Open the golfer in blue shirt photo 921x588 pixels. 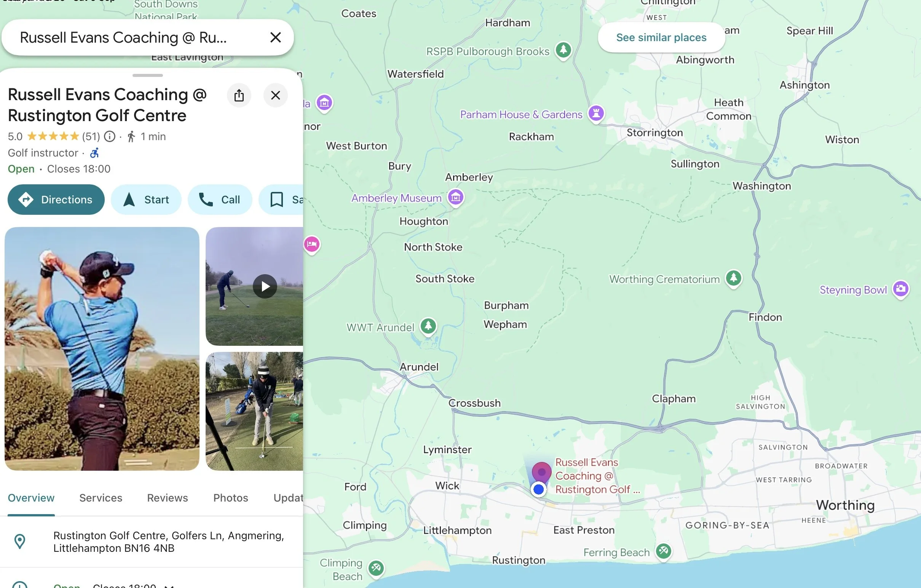[x=102, y=348]
